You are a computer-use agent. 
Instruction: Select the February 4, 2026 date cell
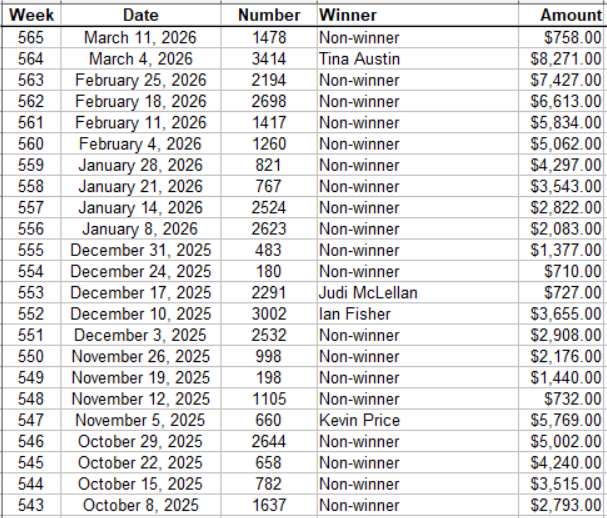[140, 144]
